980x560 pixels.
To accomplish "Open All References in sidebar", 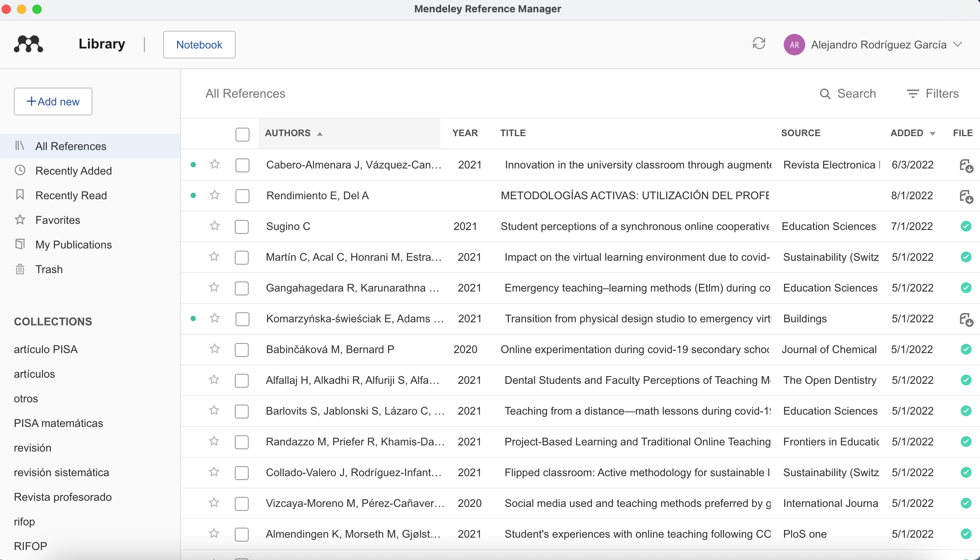I will click(x=90, y=146).
